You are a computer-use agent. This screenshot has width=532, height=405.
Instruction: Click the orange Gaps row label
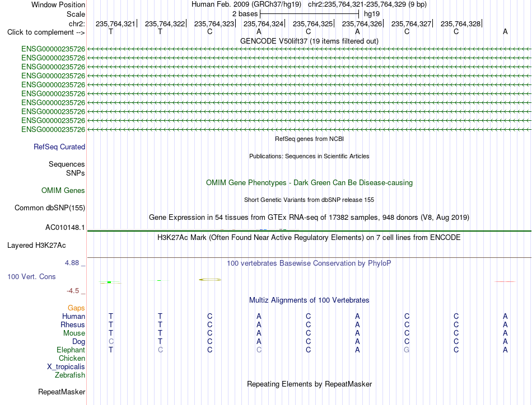[76, 308]
